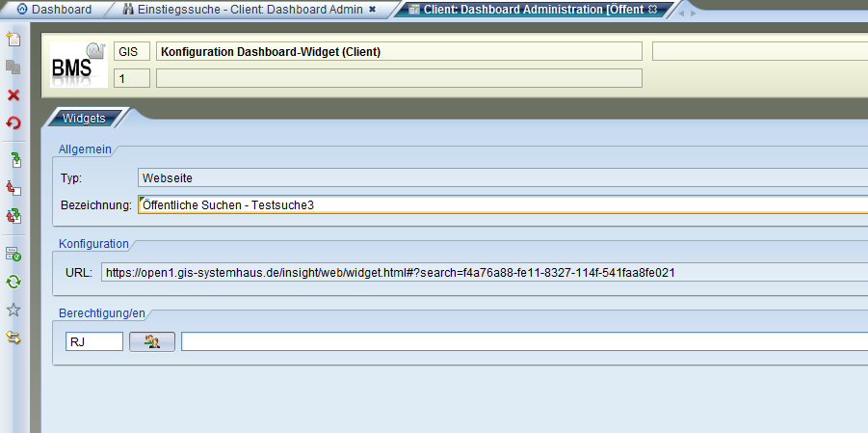Close the Client Dashboard Administration tab
868x433 pixels.
click(x=652, y=10)
